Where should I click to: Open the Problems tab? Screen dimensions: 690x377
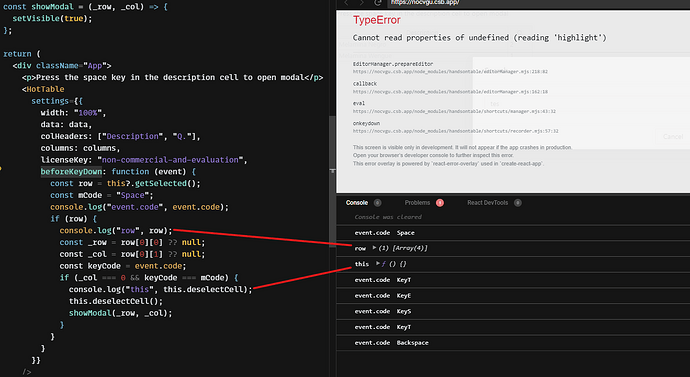pos(417,203)
